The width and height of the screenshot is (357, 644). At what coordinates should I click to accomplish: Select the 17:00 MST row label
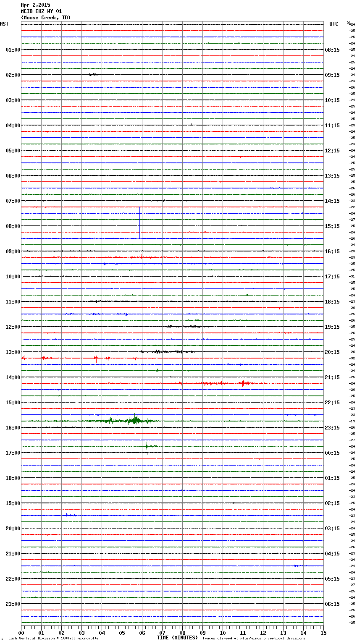coord(13,453)
